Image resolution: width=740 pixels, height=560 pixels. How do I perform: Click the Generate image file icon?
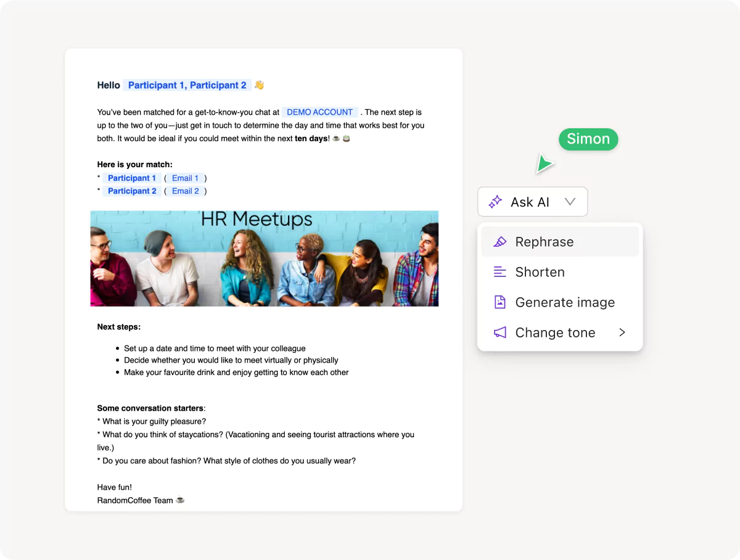pos(500,302)
